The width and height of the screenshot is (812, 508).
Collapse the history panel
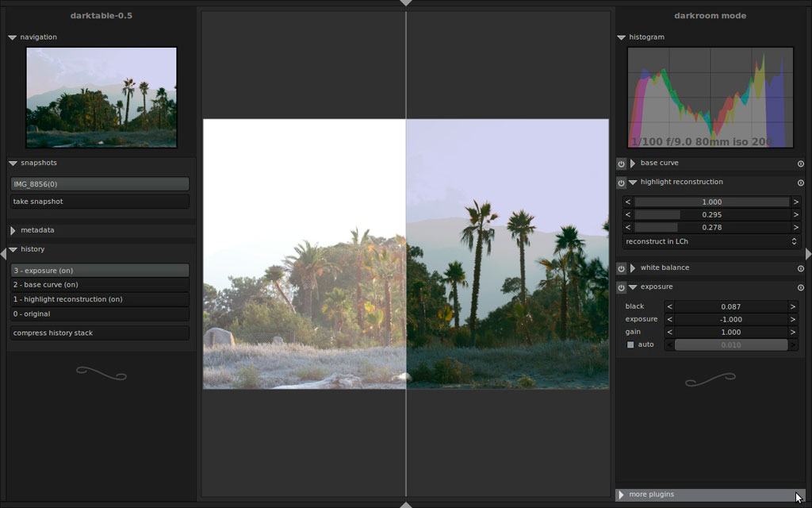click(13, 250)
